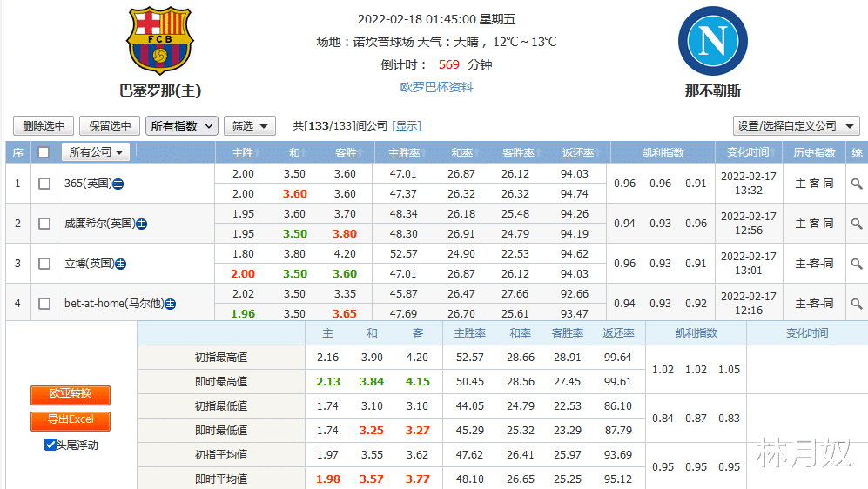This screenshot has height=489, width=868.
Task: Tick the checkbox for bet-at-home(马尔他)
Action: pos(44,304)
